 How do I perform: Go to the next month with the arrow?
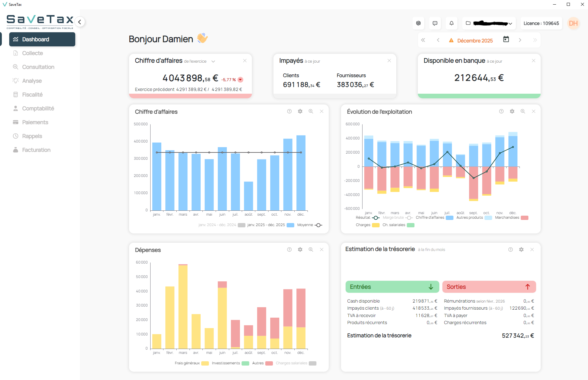(x=520, y=40)
